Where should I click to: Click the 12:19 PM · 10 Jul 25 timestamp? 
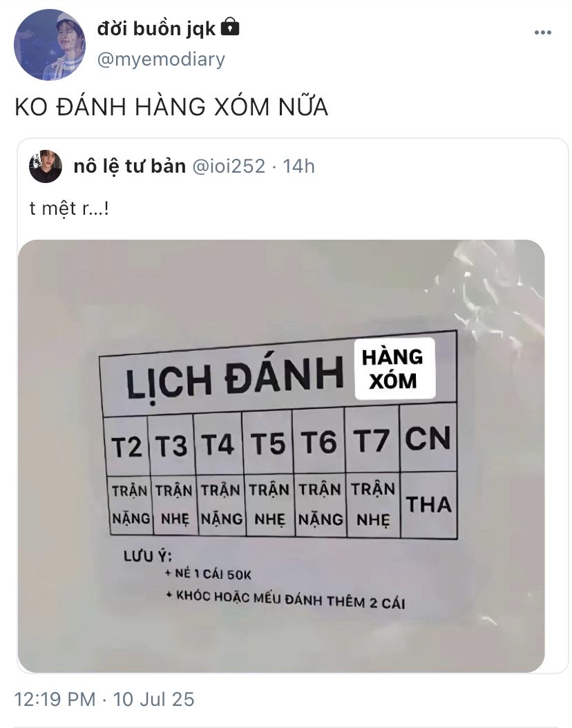coord(104,699)
